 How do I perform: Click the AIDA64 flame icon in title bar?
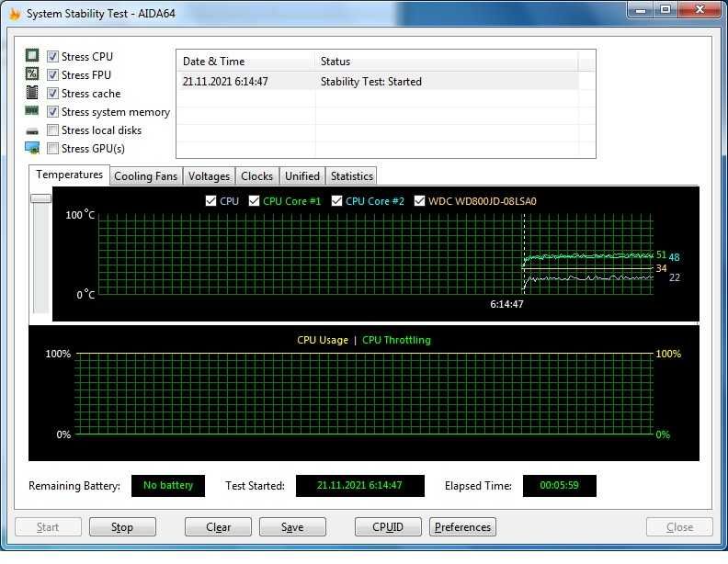click(15, 15)
